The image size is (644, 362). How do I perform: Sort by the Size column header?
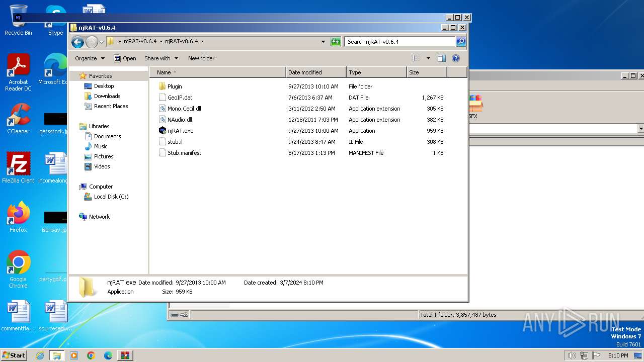tap(427, 72)
